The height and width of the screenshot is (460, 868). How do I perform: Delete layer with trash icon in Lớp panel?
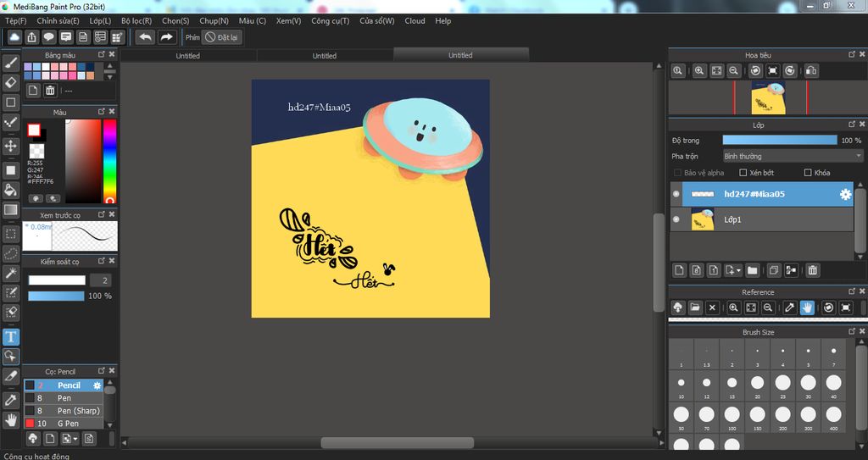[x=812, y=271]
